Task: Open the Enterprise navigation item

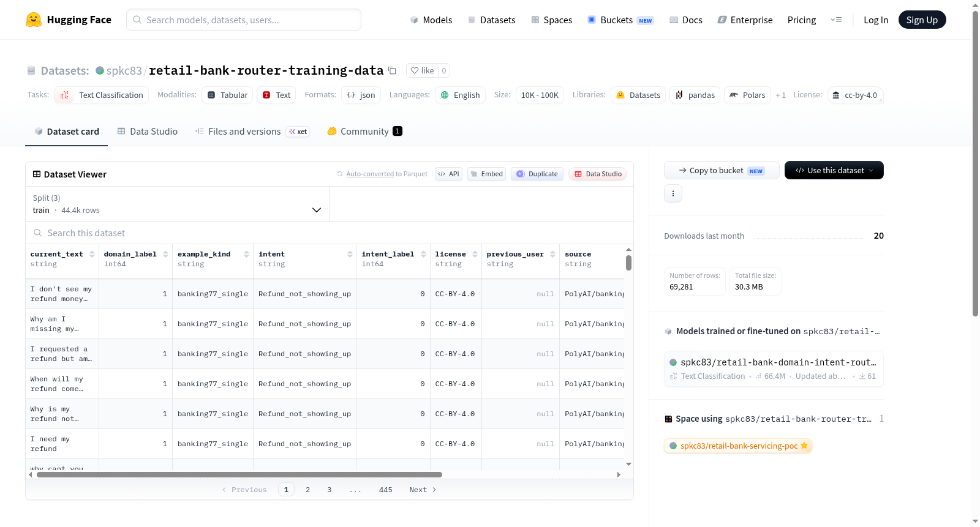Action: click(745, 20)
